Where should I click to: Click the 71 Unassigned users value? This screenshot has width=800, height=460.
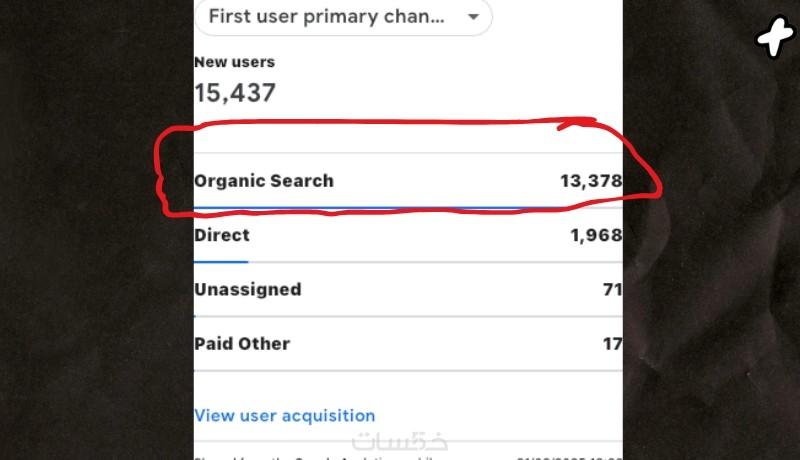(612, 289)
